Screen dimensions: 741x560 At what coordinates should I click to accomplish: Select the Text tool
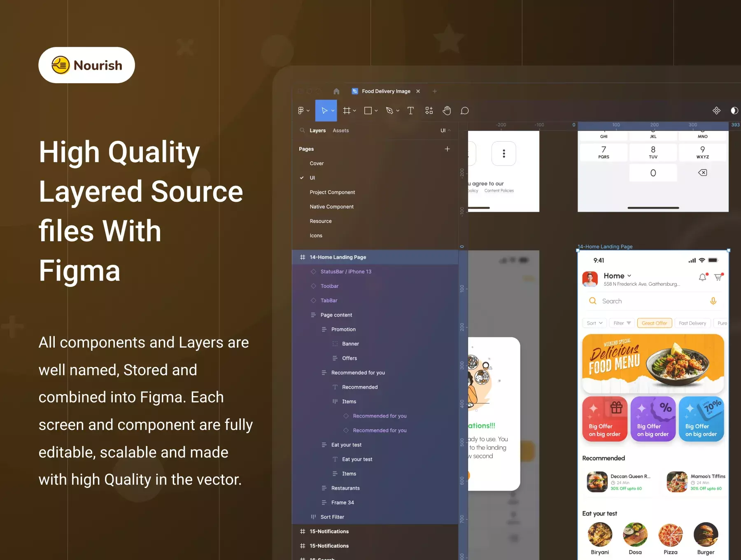pyautogui.click(x=410, y=110)
